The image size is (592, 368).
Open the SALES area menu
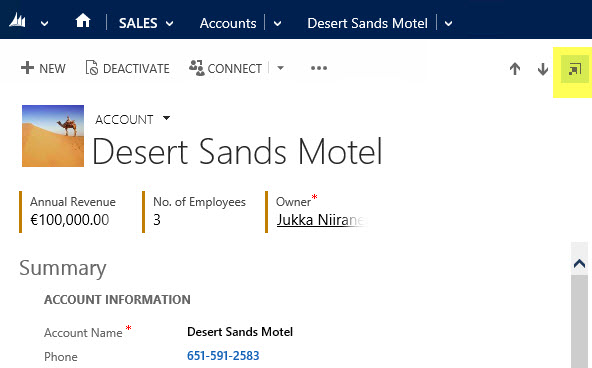[x=146, y=23]
